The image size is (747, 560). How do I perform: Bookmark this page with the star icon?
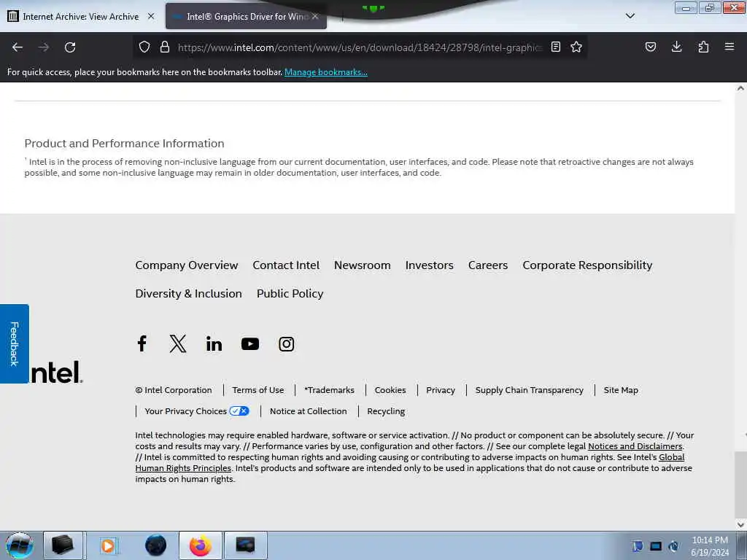(576, 47)
